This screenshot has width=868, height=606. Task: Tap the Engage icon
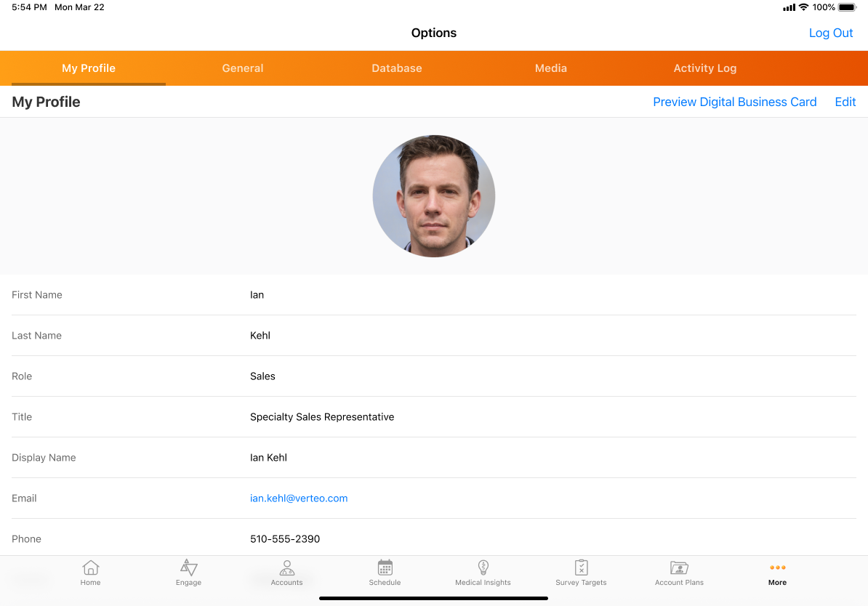pyautogui.click(x=188, y=568)
